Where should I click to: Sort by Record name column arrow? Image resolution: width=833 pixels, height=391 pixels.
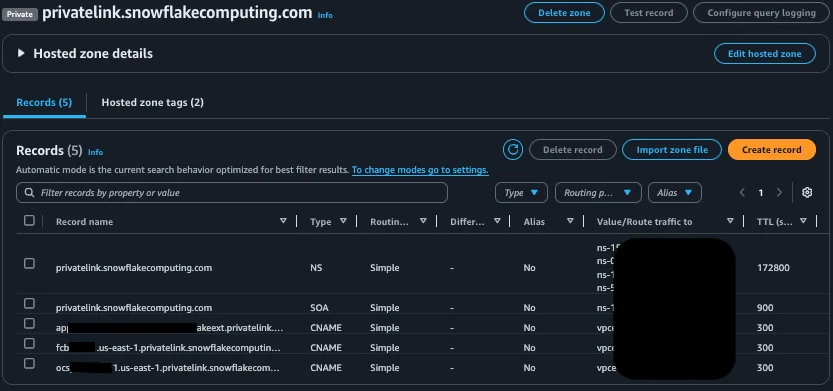(x=283, y=221)
